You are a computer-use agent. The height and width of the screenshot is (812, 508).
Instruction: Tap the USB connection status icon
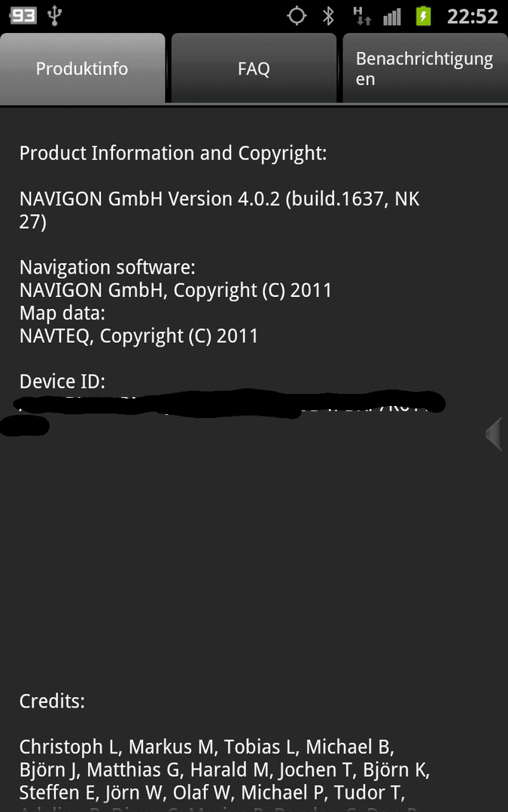(54, 16)
